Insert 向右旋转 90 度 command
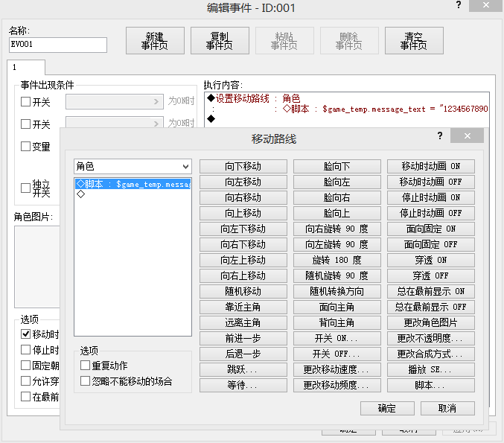 pyautogui.click(x=336, y=229)
